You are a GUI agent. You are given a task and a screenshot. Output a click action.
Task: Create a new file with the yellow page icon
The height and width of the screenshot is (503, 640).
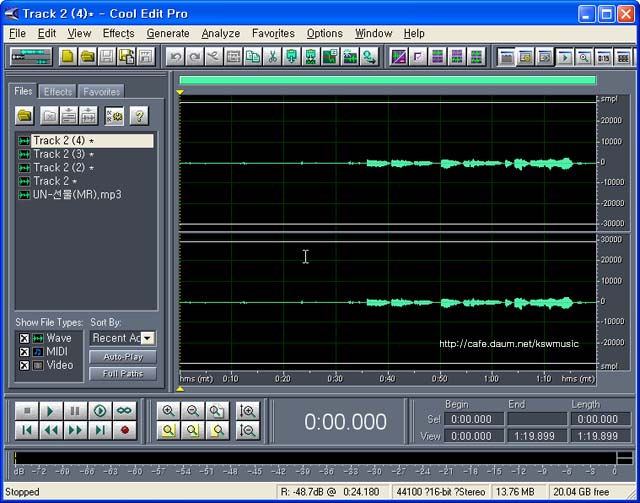coord(68,56)
